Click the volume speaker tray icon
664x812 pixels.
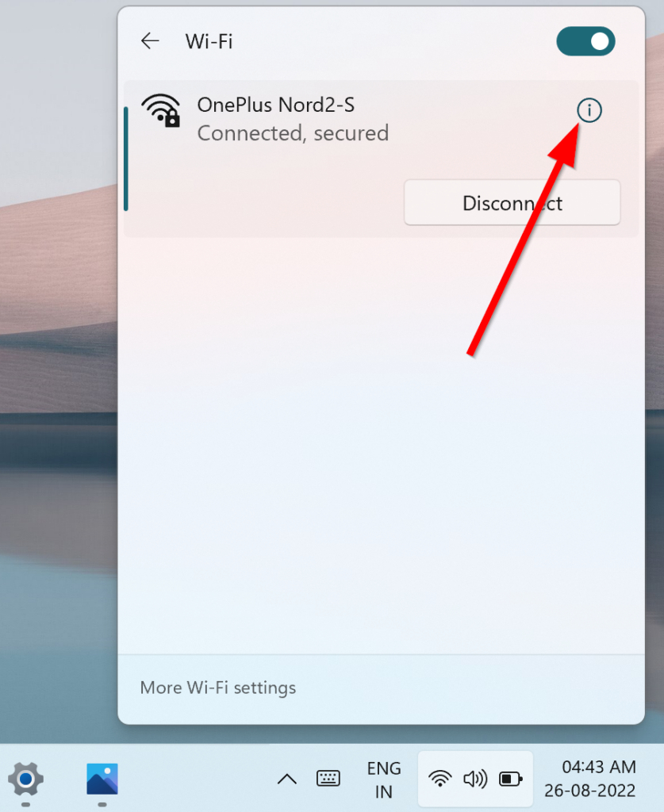pyautogui.click(x=475, y=779)
